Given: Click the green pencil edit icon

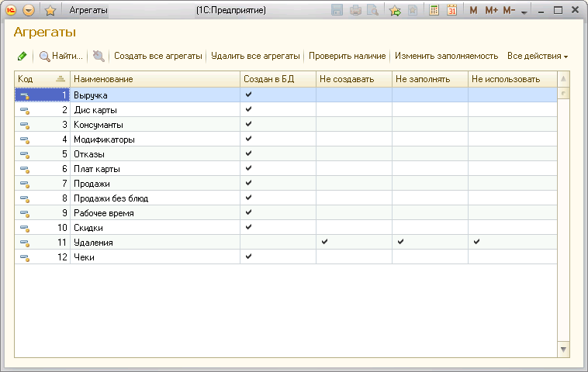Looking at the screenshot, I should pyautogui.click(x=22, y=57).
